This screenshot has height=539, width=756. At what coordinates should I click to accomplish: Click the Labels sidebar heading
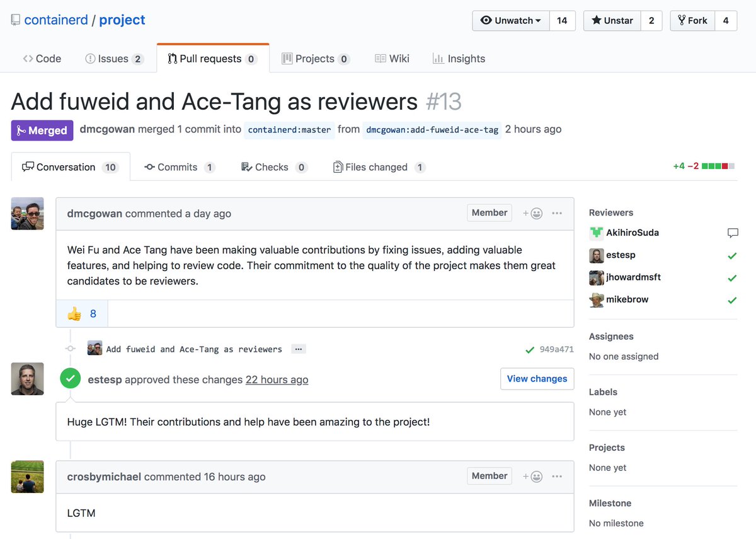(x=603, y=392)
